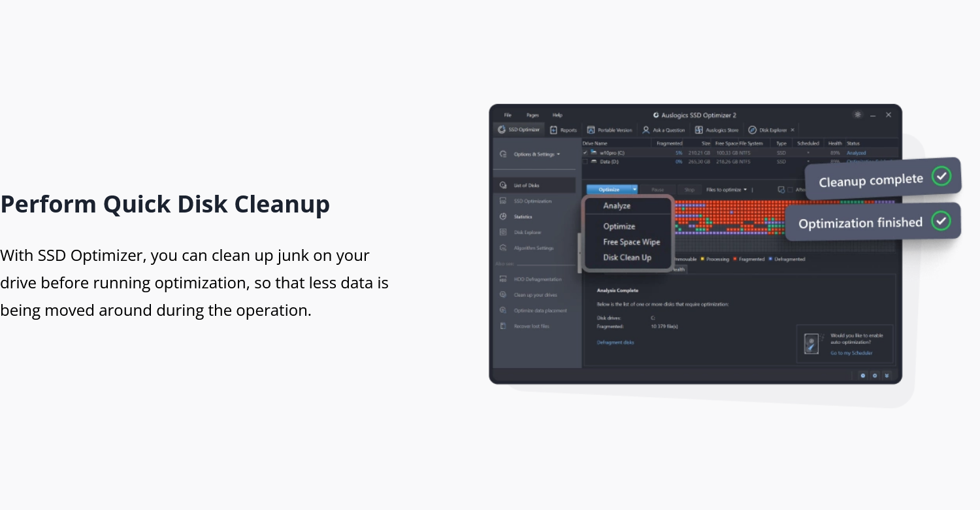Open the Files to optimize dropdown

[x=727, y=190]
